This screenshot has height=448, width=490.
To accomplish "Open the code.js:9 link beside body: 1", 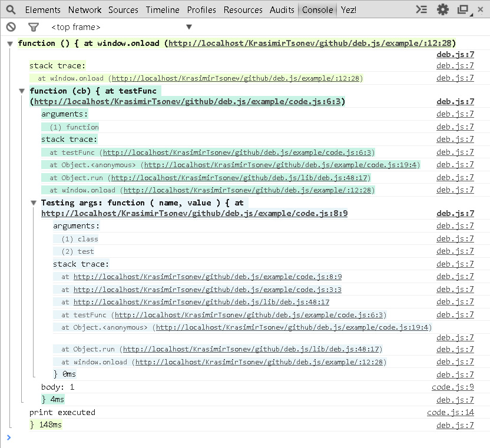I will pyautogui.click(x=453, y=387).
